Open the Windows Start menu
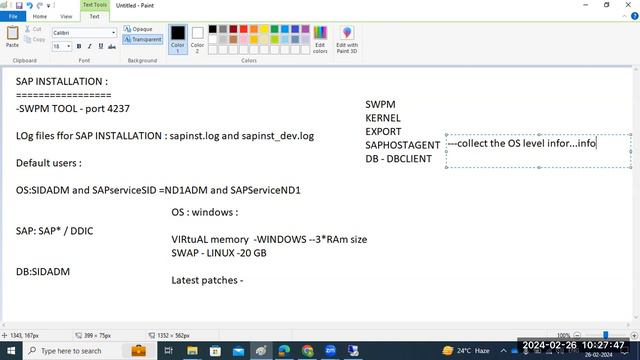Viewport: 640px width, 360px height. tap(11, 351)
